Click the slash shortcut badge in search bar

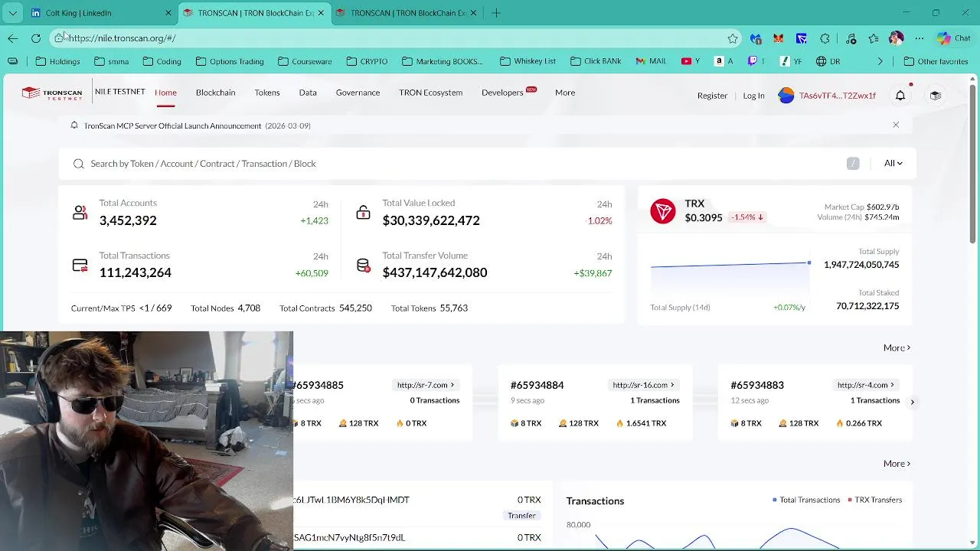tap(853, 163)
